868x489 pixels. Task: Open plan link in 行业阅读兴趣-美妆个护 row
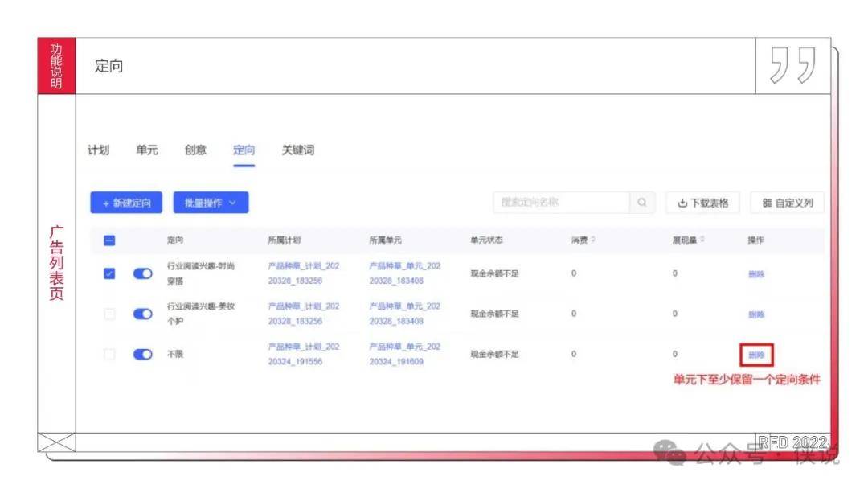[x=304, y=314]
